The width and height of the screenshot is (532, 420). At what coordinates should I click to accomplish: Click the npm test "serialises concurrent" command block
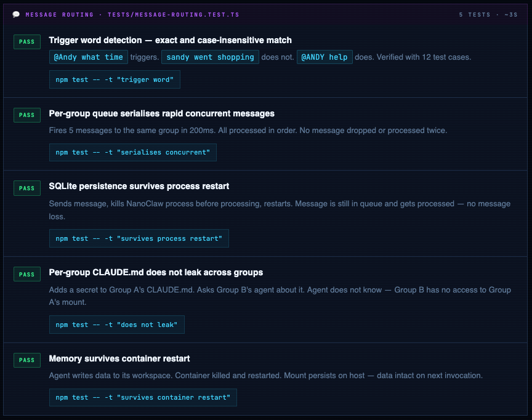point(132,152)
